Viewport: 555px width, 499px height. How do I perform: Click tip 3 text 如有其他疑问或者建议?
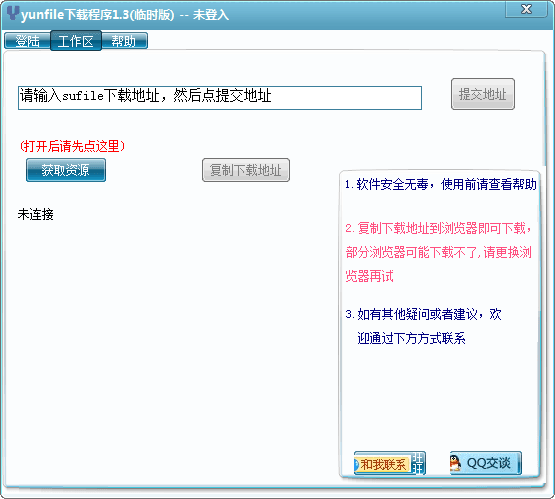pos(423,326)
